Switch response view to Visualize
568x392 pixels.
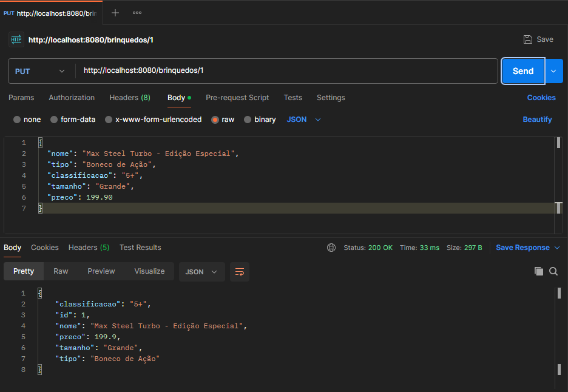(x=149, y=271)
